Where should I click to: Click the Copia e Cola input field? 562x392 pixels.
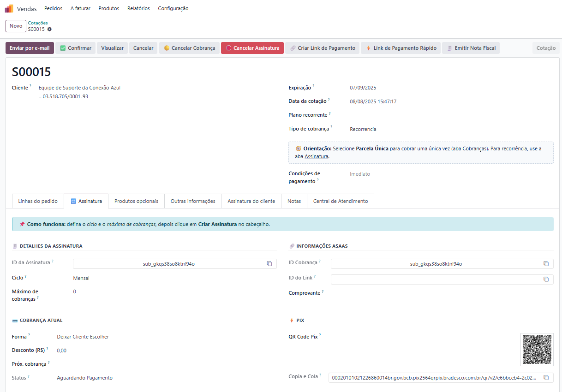click(x=434, y=378)
